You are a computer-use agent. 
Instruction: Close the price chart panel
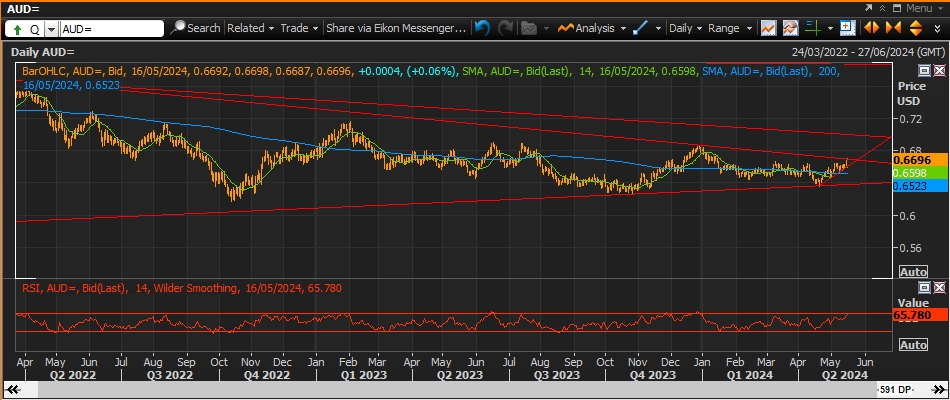[938, 70]
